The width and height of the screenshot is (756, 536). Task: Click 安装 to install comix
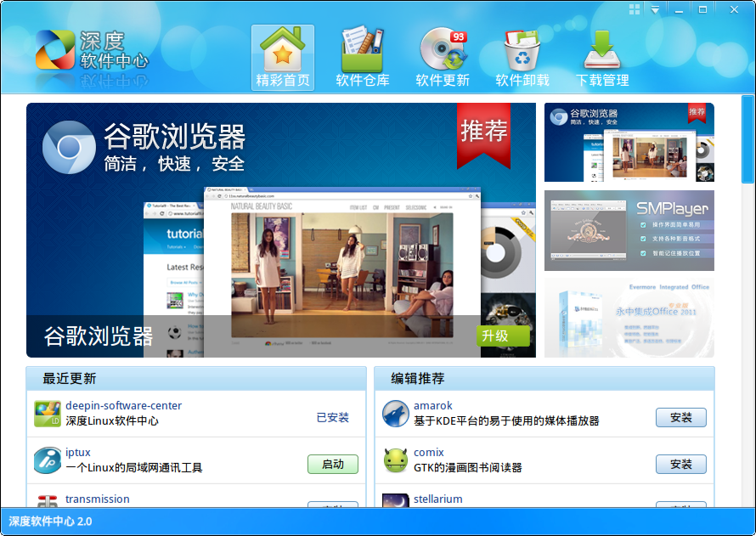click(680, 464)
